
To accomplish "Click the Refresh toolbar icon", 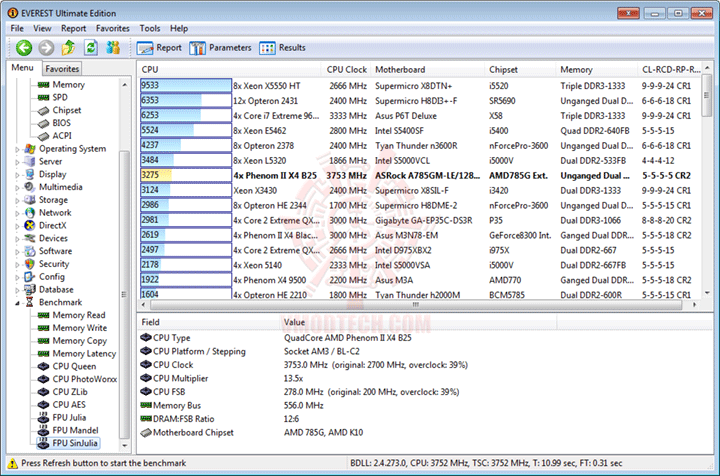I will [x=91, y=47].
